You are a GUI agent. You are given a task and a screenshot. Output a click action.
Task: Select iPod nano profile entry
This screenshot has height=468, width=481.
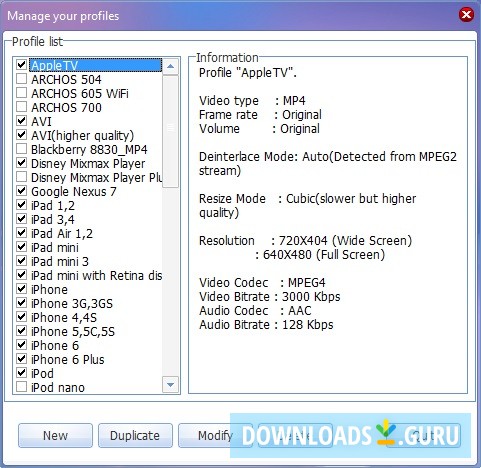click(58, 387)
